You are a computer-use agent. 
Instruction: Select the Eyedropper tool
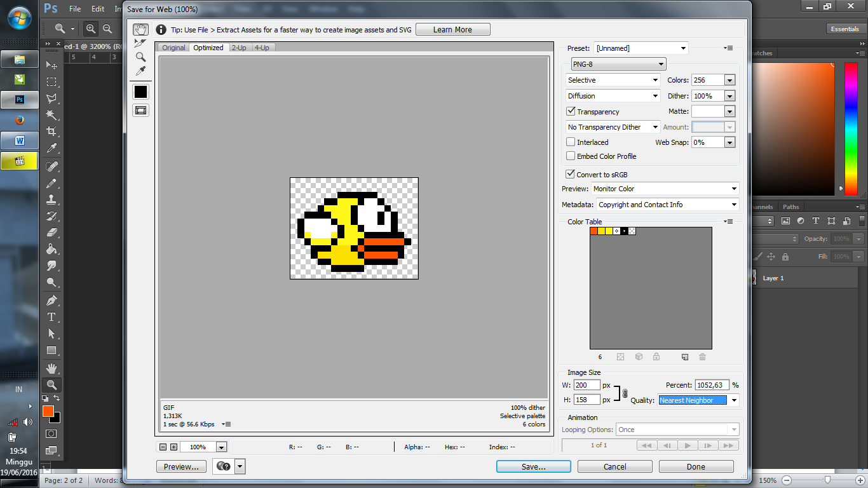click(140, 71)
